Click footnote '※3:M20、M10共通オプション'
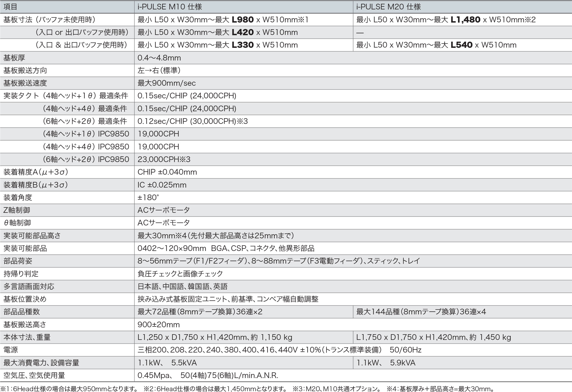 tap(337, 389)
